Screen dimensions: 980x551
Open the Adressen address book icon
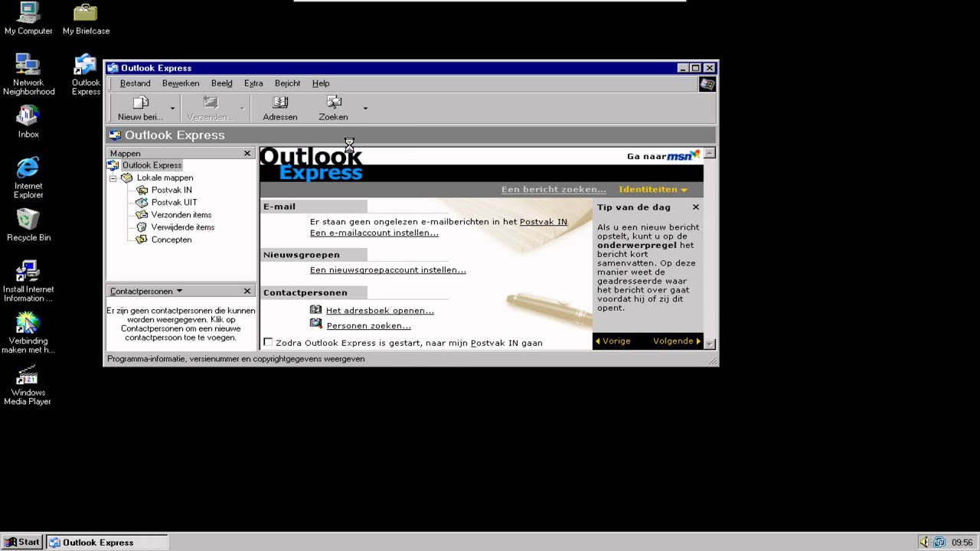[280, 103]
